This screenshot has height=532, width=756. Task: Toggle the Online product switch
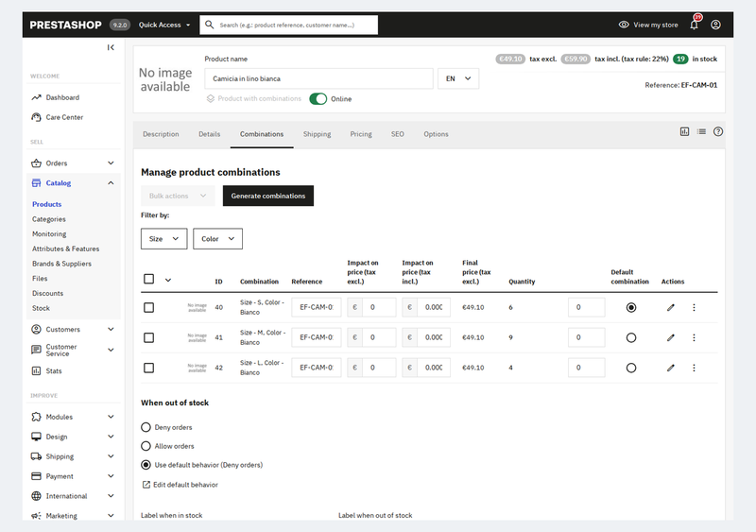coord(318,99)
